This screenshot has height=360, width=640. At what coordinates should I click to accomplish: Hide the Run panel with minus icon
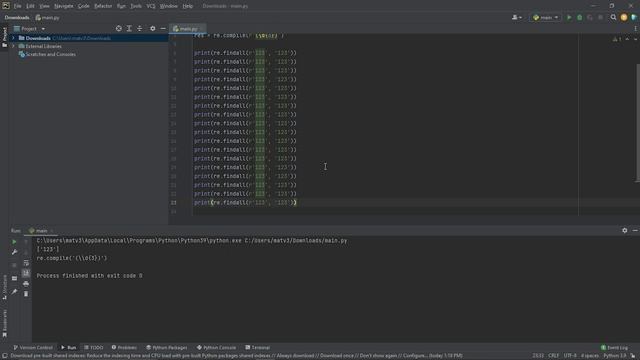(x=635, y=231)
